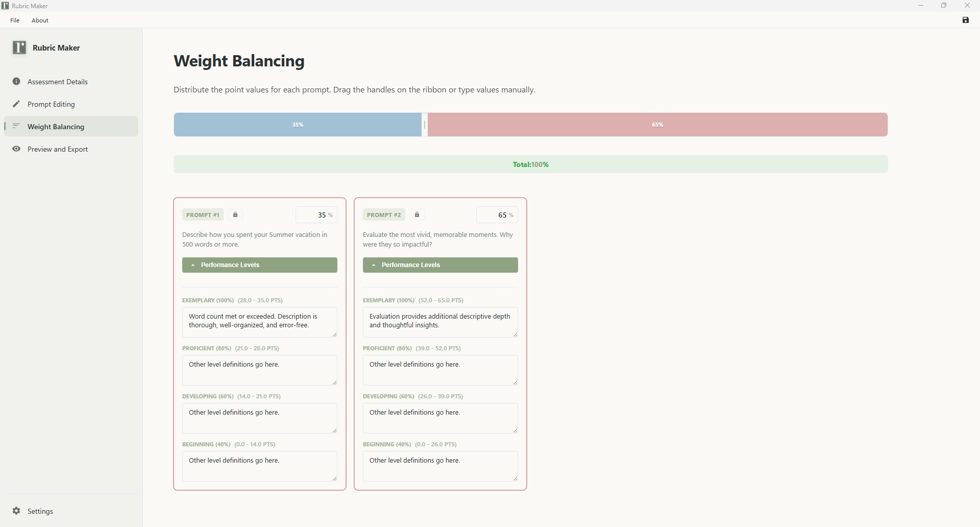Click Prompt #1 Proficient description box
The height and width of the screenshot is (527, 980).
click(x=260, y=370)
